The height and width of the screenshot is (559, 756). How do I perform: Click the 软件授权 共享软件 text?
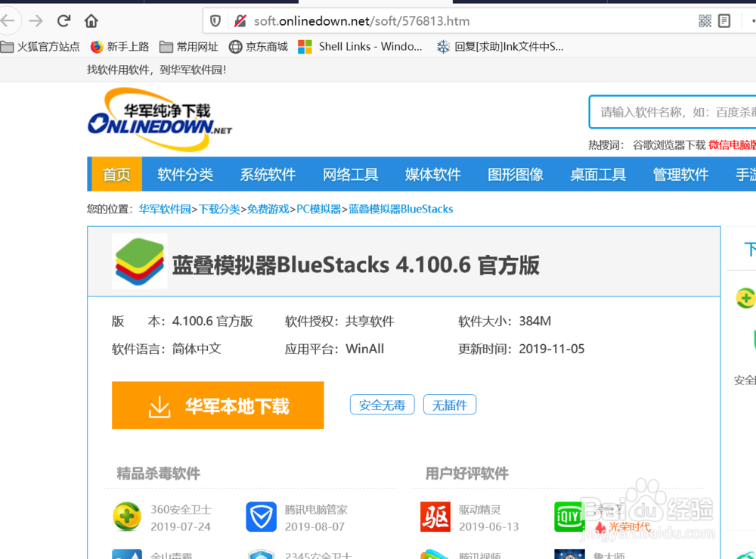tap(339, 321)
